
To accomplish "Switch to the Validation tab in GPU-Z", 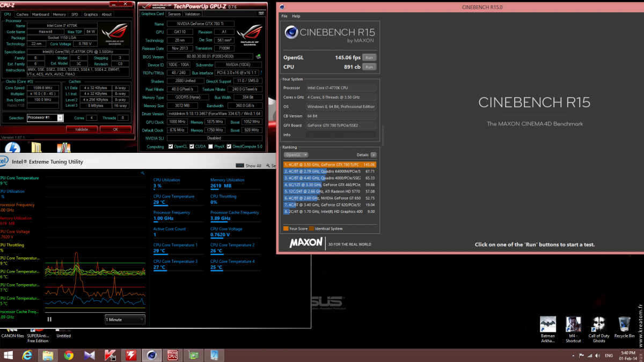I will click(x=192, y=14).
